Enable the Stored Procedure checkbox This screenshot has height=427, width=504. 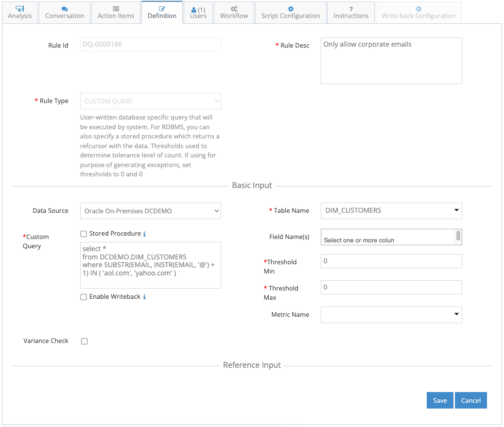point(84,234)
